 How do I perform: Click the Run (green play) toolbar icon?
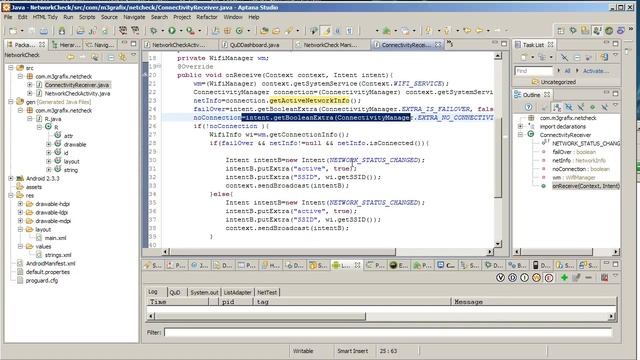[172, 31]
